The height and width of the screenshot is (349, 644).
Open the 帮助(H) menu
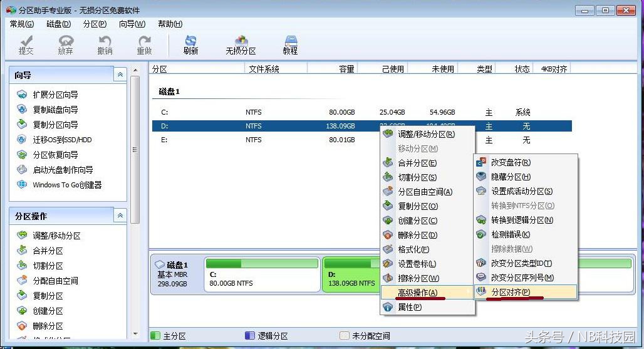coord(170,24)
